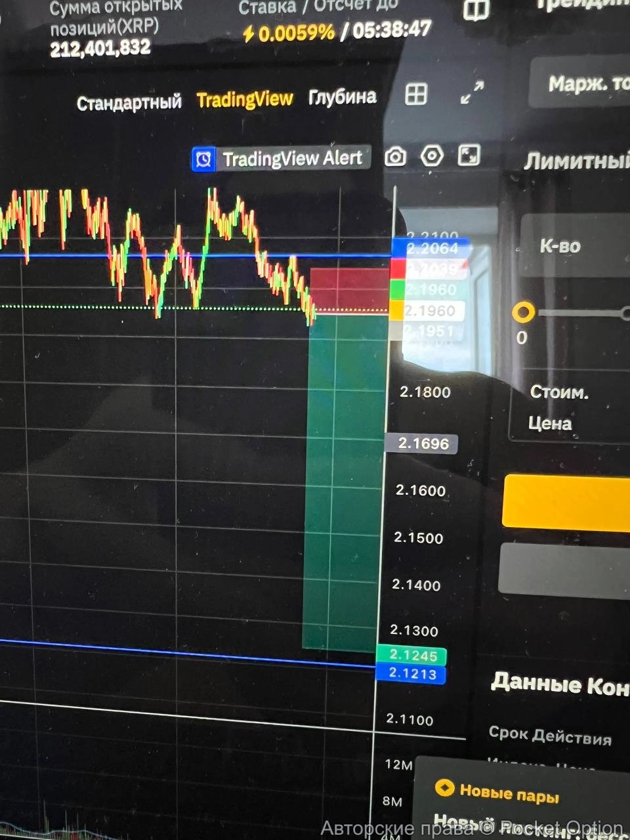Click the quantity slider handle at 0
Image resolution: width=630 pixels, height=840 pixels.
tap(523, 312)
